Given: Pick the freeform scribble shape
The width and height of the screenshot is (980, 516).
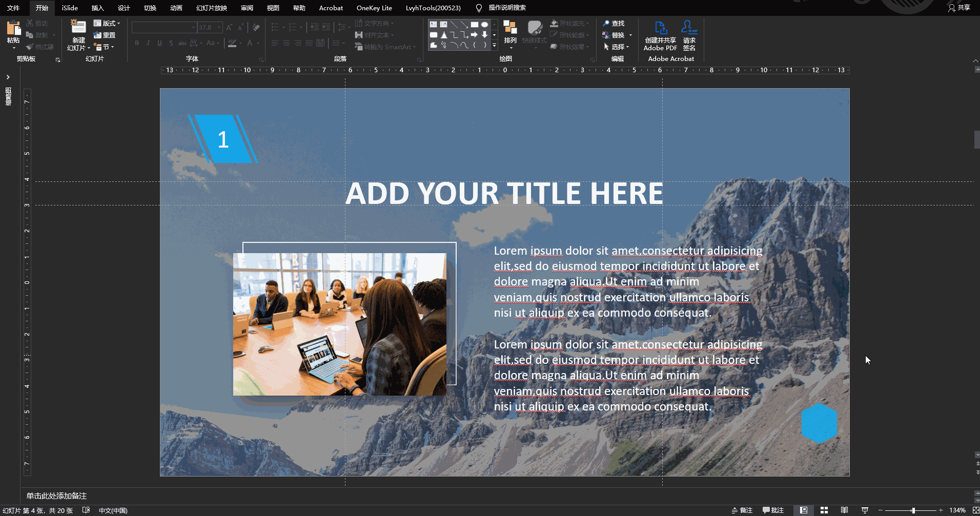Looking at the screenshot, I should 444,45.
